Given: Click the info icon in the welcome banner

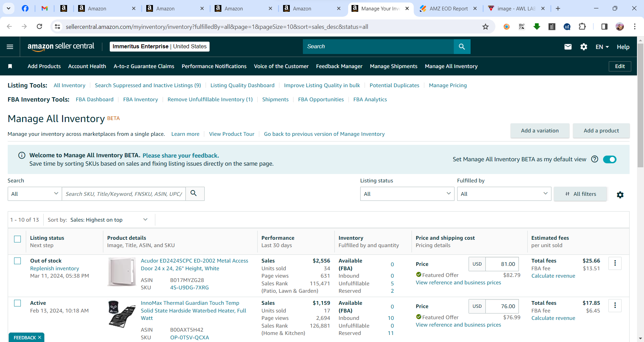Looking at the screenshot, I should [22, 155].
